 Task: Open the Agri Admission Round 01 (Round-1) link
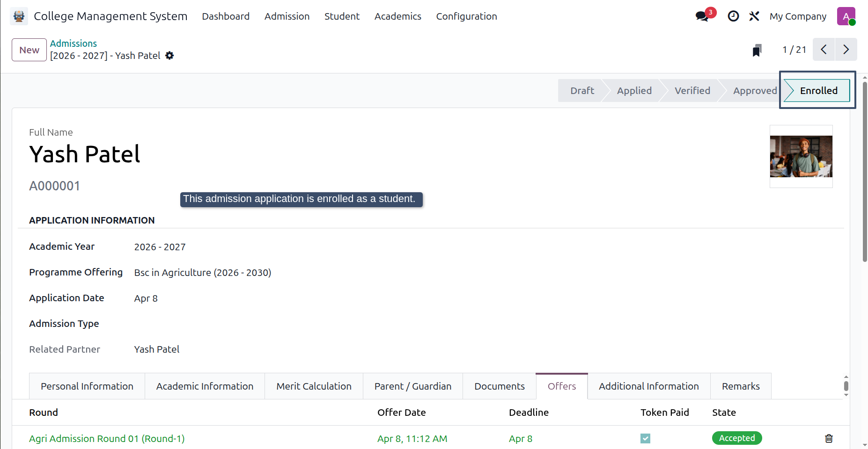click(107, 439)
